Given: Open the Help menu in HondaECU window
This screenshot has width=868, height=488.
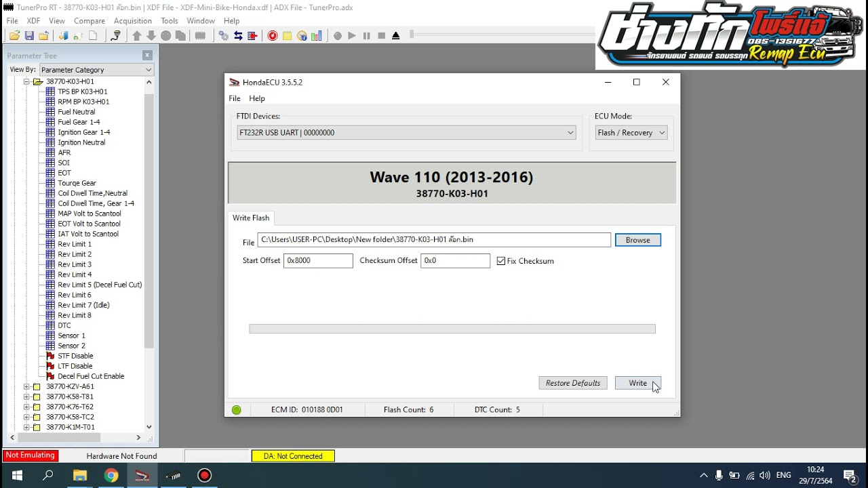Looking at the screenshot, I should [257, 98].
